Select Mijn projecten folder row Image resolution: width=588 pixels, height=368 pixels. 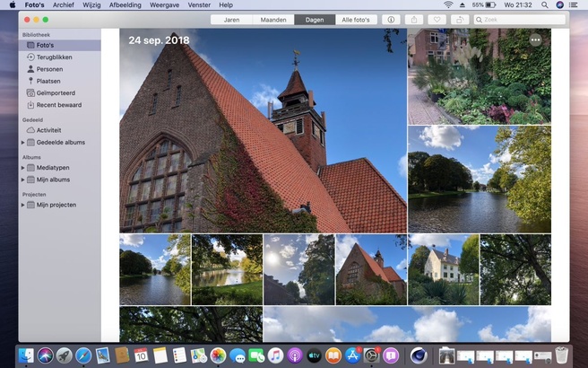pos(60,205)
